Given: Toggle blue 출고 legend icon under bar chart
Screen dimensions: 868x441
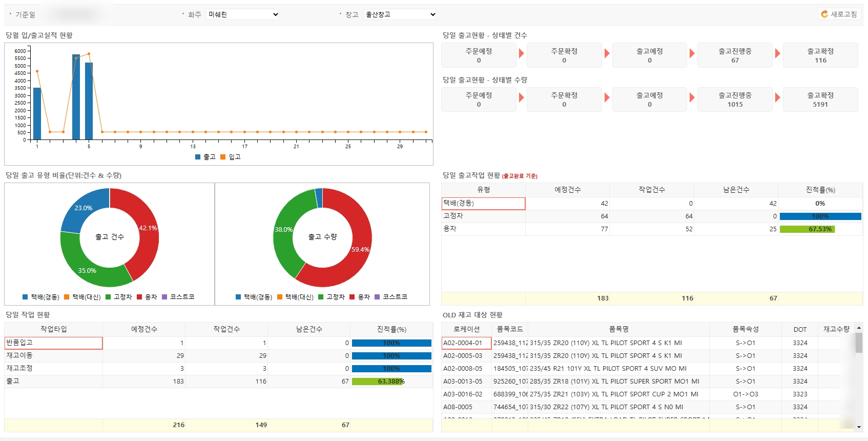Looking at the screenshot, I should click(x=198, y=157).
